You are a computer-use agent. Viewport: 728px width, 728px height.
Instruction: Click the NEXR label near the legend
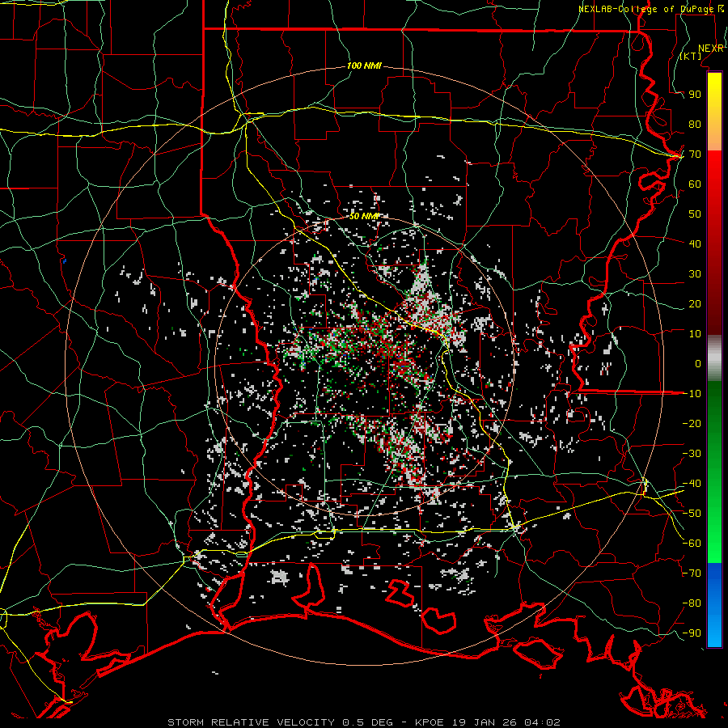tap(711, 49)
